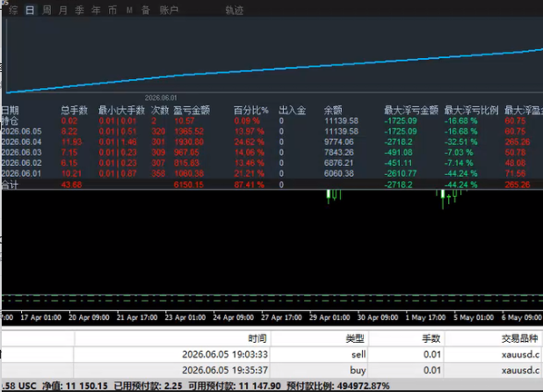Select the buy order at 19:35:37

[x=272, y=370]
